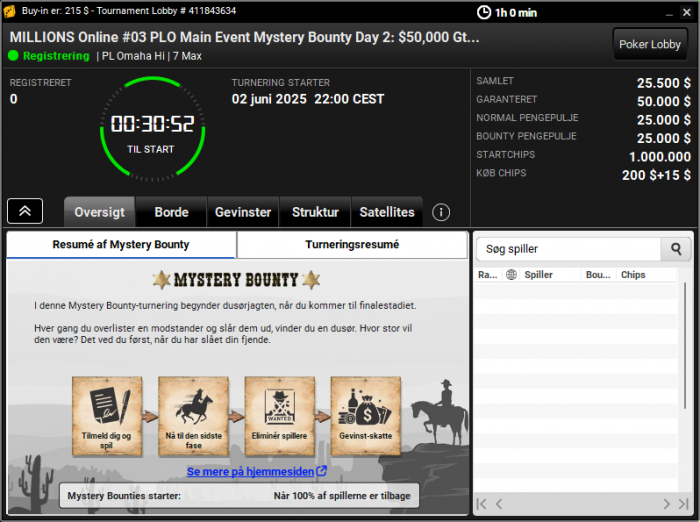This screenshot has height=522, width=700.
Task: Click the Eliminér spillere wanted card
Action: [x=279, y=416]
